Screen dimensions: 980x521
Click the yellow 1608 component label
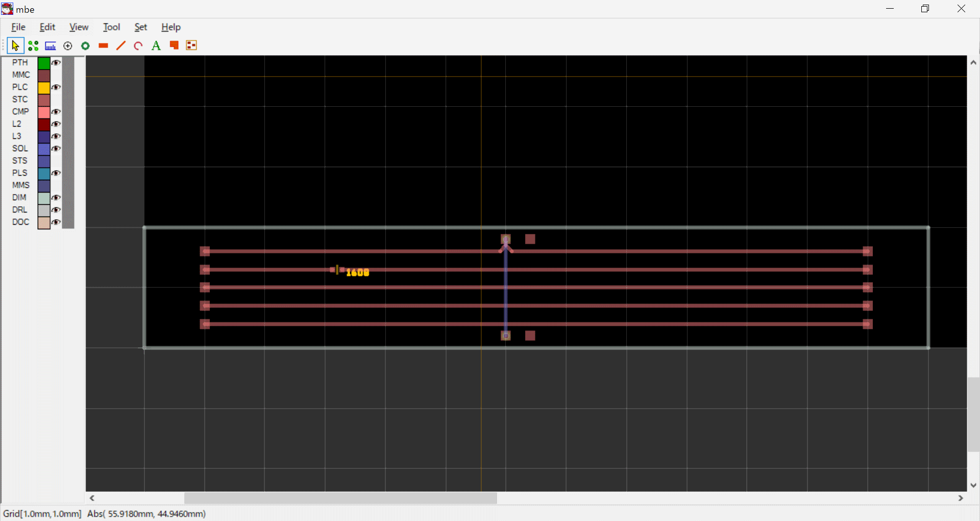[x=357, y=273]
